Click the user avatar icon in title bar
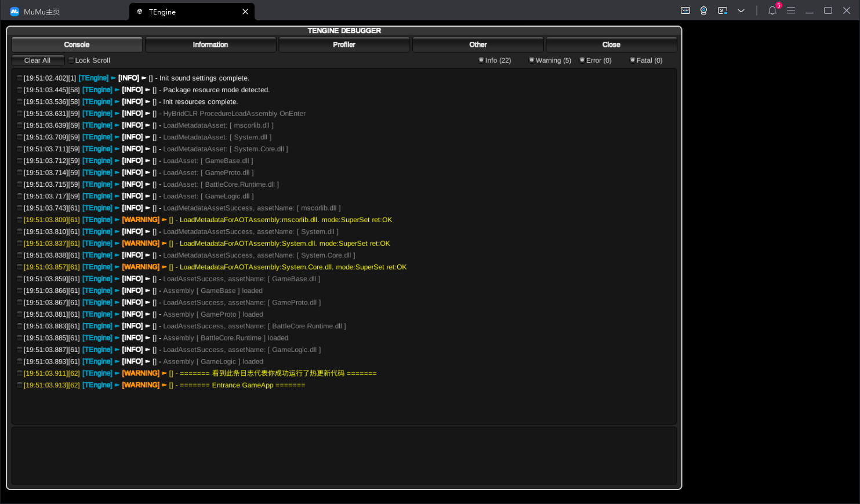The height and width of the screenshot is (504, 860). click(x=704, y=10)
